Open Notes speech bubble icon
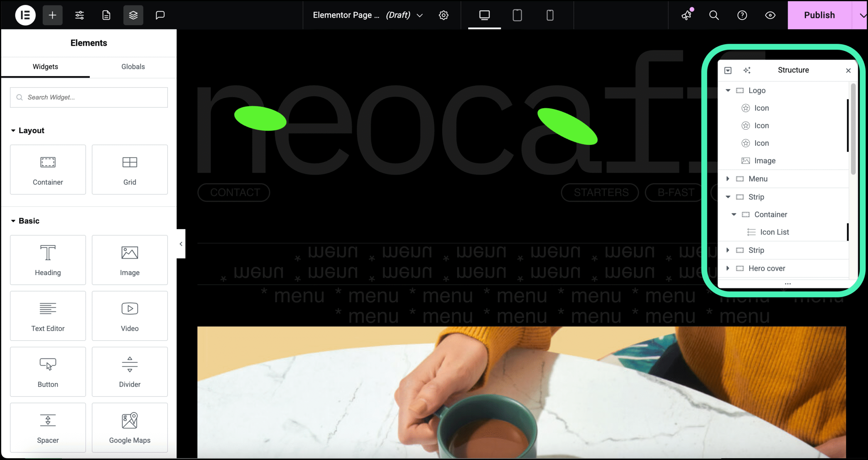The width and height of the screenshot is (868, 460). point(160,15)
